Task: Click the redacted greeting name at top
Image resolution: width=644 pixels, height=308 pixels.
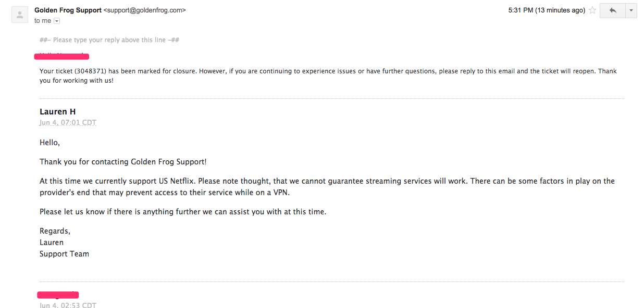Action: tap(61, 56)
